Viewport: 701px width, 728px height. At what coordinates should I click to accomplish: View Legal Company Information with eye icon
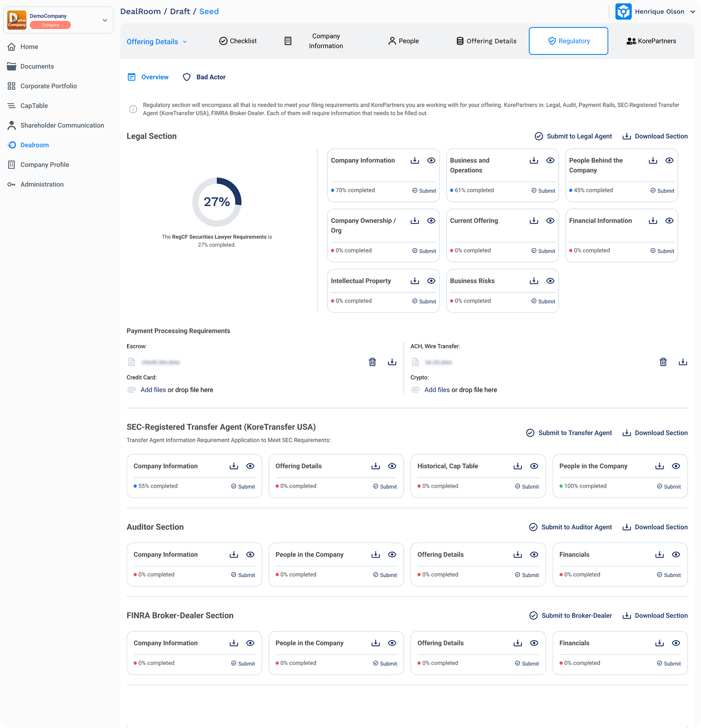(x=431, y=161)
